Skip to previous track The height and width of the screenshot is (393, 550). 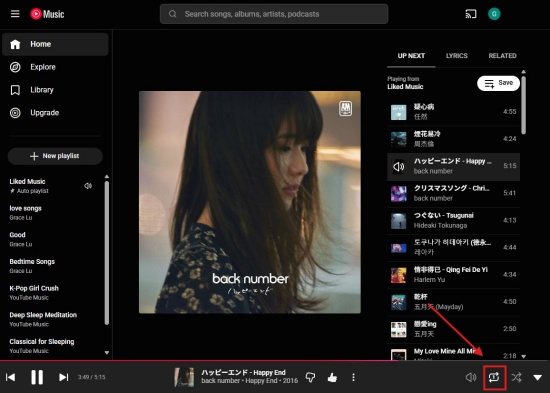[x=11, y=377]
